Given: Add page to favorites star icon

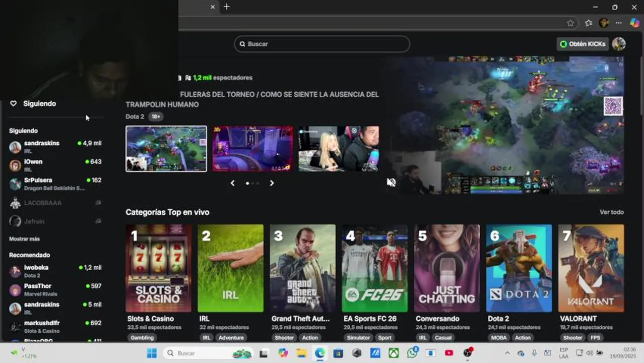Looking at the screenshot, I should coord(570,23).
